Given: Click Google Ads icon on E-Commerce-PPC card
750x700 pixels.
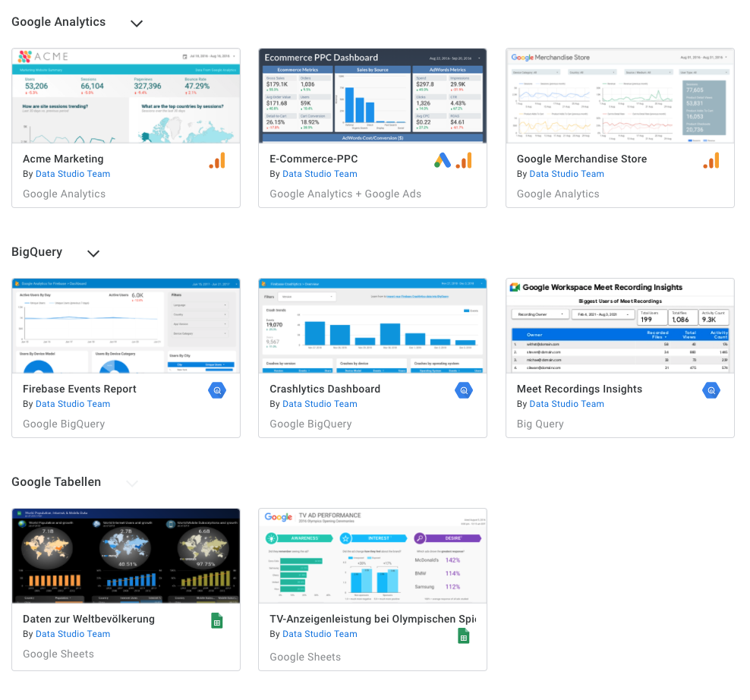Looking at the screenshot, I should point(443,161).
